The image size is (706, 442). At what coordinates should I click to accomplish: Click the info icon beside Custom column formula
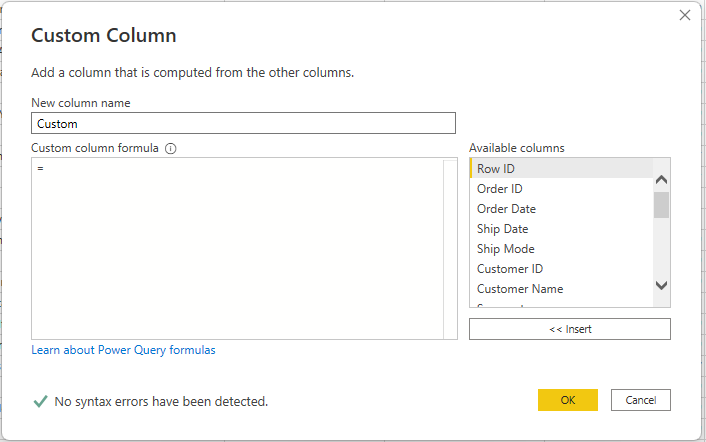[171, 148]
